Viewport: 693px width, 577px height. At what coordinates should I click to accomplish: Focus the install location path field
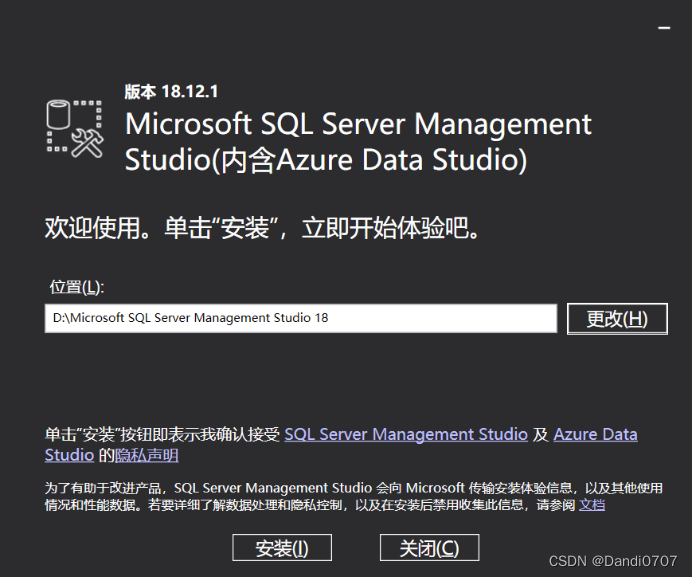click(x=301, y=318)
